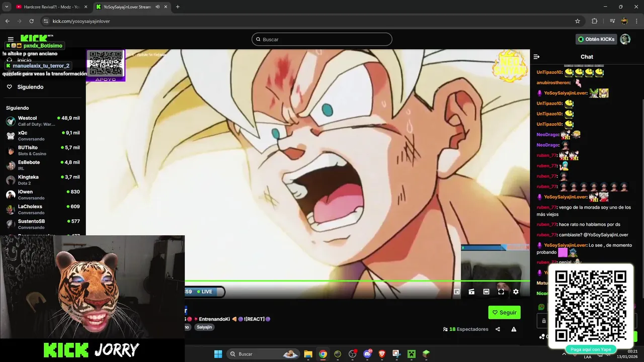Open Westcol channel in sidebar
Image resolution: width=644 pixels, height=362 pixels.
point(43,121)
